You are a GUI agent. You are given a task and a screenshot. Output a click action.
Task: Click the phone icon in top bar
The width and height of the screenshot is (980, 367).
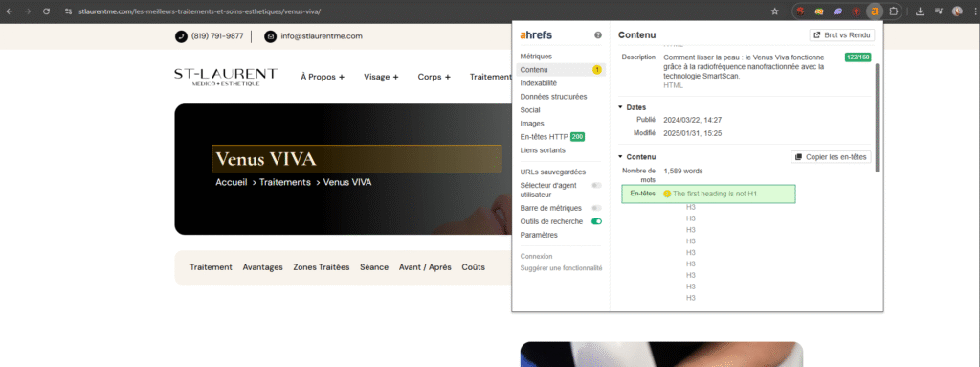[x=181, y=36]
